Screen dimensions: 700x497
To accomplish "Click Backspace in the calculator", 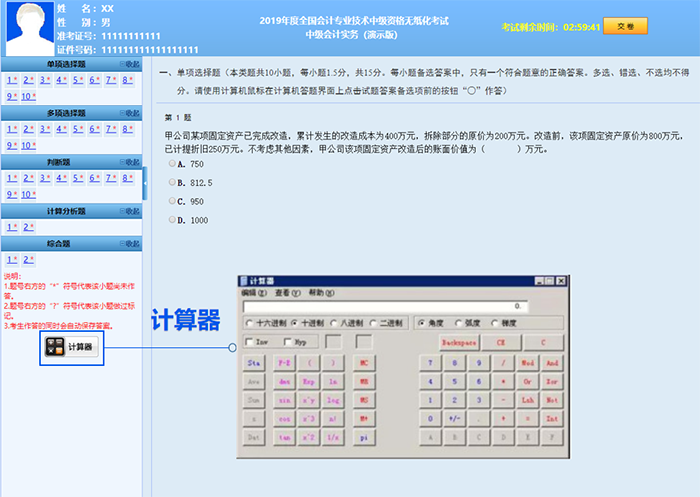I will [x=459, y=342].
